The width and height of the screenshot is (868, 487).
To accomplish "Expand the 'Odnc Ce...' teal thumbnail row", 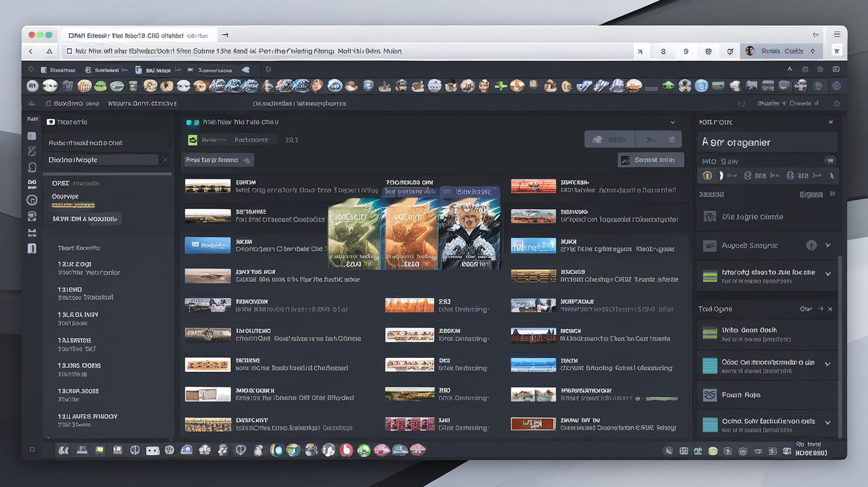I will click(828, 365).
